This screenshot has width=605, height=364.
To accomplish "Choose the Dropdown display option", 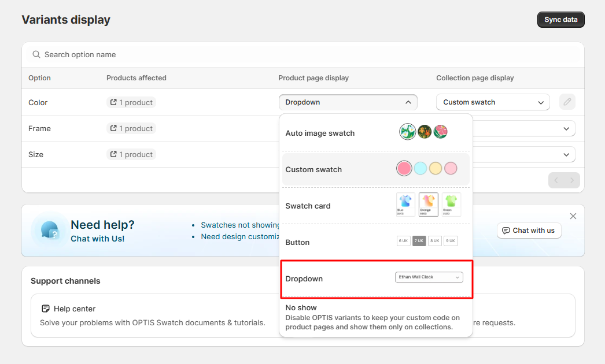I will pyautogui.click(x=377, y=279).
